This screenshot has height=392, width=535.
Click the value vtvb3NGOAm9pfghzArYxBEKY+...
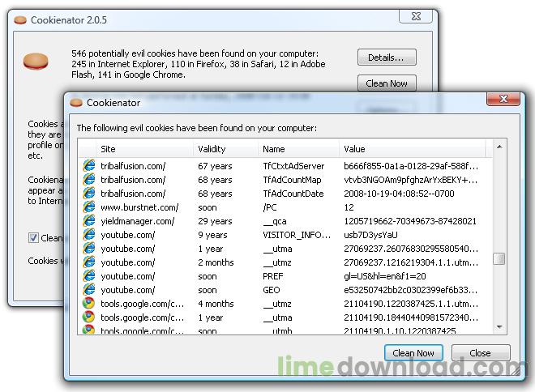411,180
